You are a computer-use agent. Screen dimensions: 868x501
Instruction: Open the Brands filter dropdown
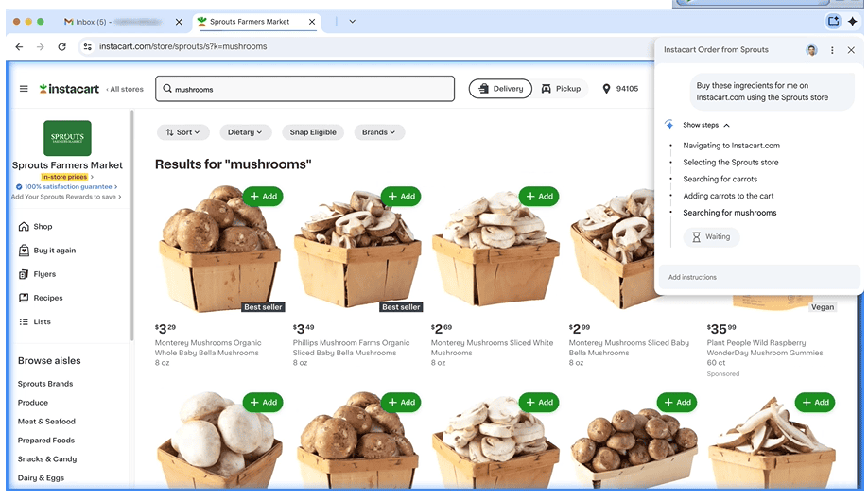pyautogui.click(x=379, y=132)
